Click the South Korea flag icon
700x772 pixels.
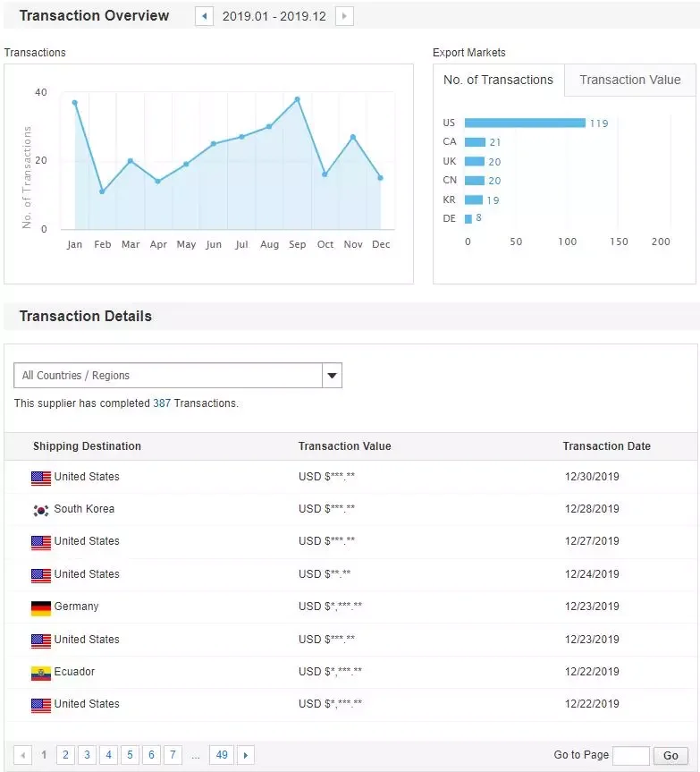click(40, 510)
